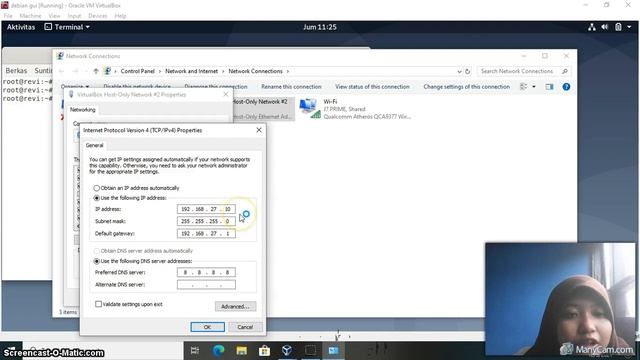
Task: Open VirtualBox Help menu
Action: coord(120,16)
